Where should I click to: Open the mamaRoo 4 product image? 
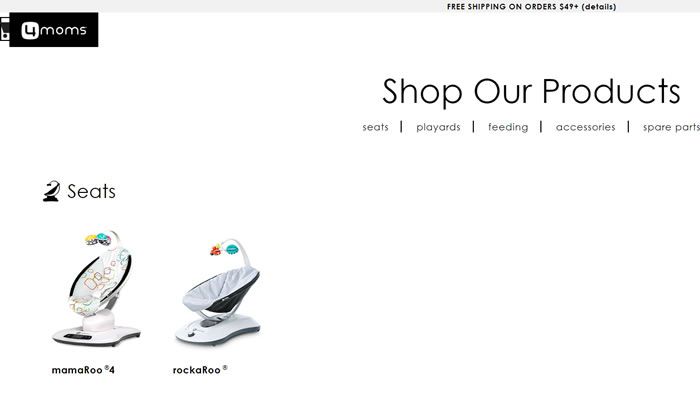pyautogui.click(x=96, y=288)
